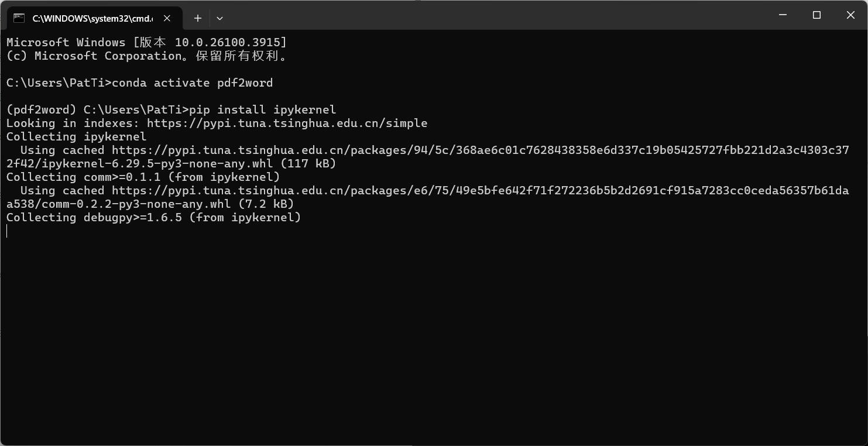The width and height of the screenshot is (868, 446).
Task: Open the pypi.tuna.tsinghua.edu.cn/simple index link
Action: [x=287, y=123]
